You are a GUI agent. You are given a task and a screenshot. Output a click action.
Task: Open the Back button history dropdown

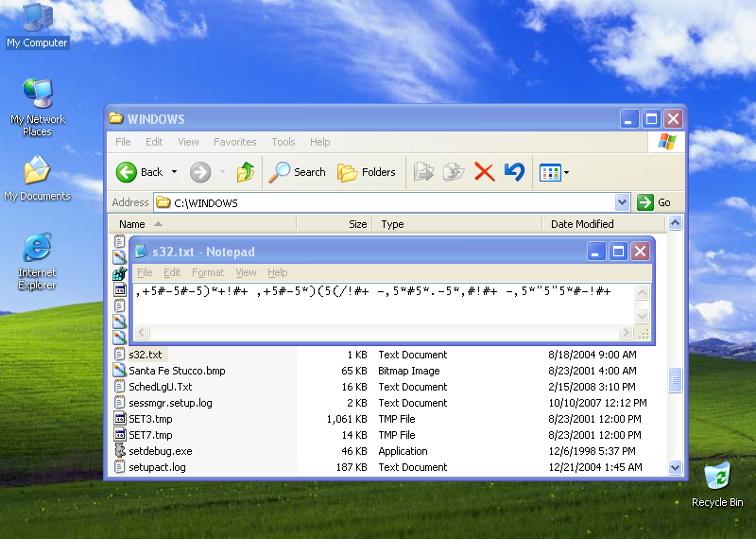pos(175,172)
